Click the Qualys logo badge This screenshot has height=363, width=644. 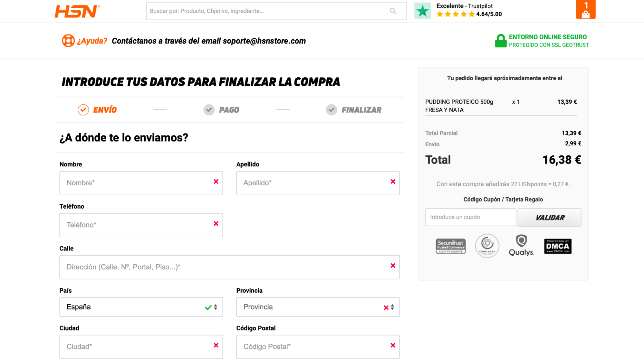click(x=521, y=246)
